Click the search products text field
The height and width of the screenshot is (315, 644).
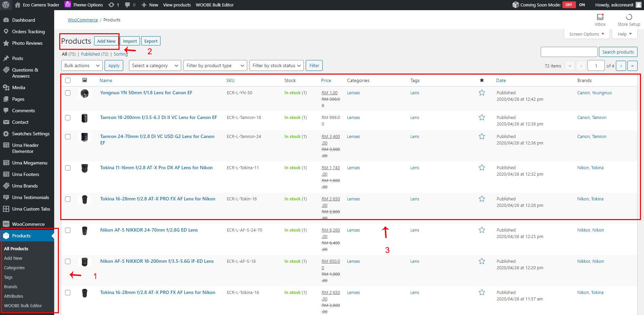[x=569, y=52]
